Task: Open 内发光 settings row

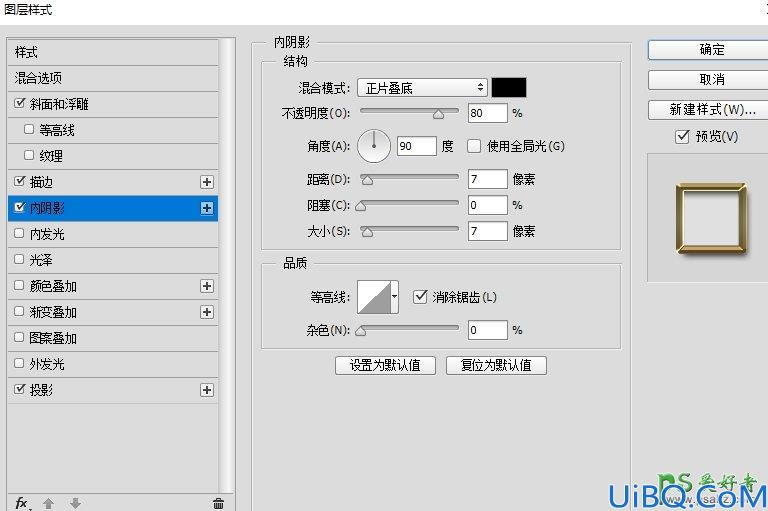Action: coord(113,234)
